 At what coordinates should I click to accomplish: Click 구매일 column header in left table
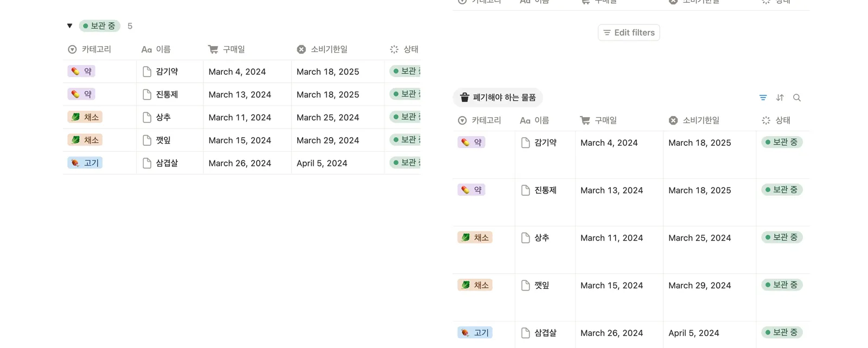click(x=226, y=49)
